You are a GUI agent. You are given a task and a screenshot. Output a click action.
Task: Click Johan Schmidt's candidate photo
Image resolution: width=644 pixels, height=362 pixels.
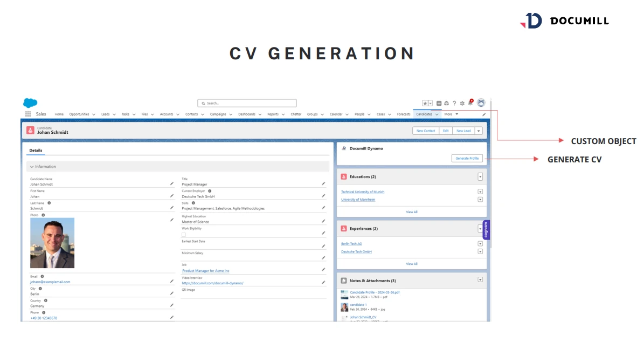[52, 243]
